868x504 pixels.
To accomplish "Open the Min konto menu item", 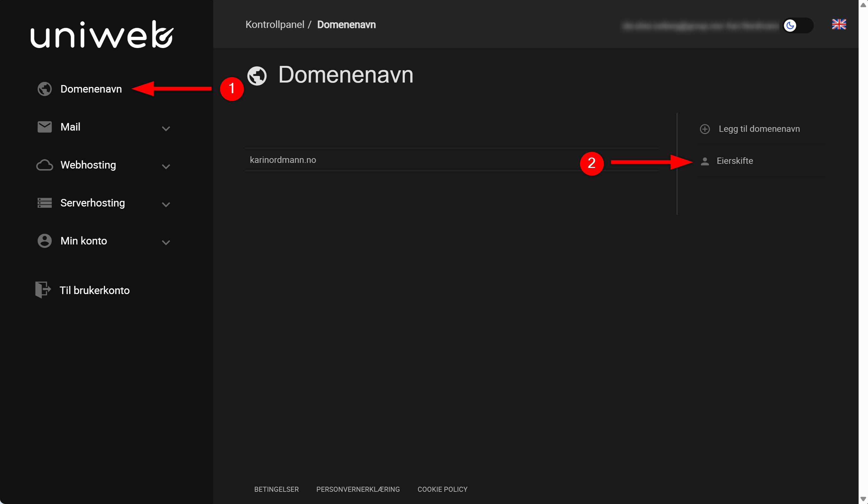I will click(x=84, y=241).
